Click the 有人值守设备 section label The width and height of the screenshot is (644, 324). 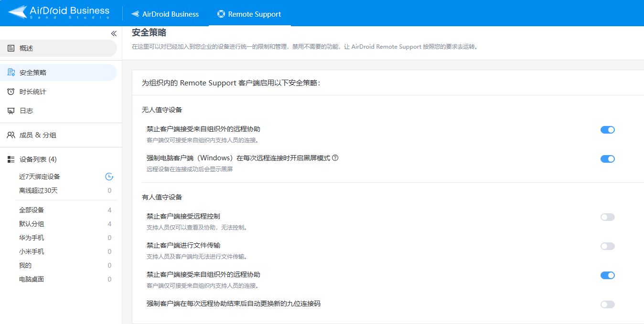pos(162,197)
